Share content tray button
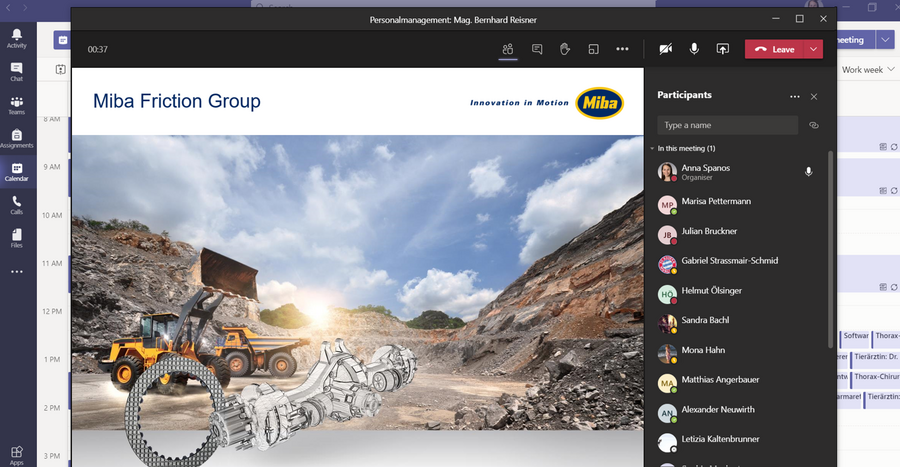 [x=723, y=49]
